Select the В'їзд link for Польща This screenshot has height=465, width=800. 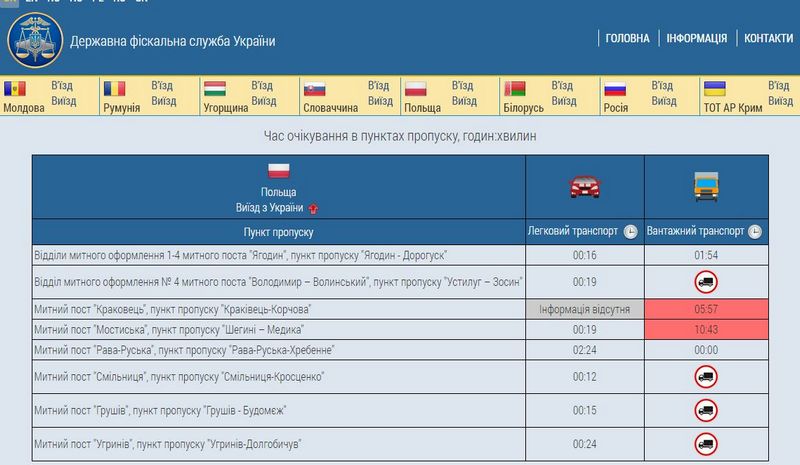463,86
